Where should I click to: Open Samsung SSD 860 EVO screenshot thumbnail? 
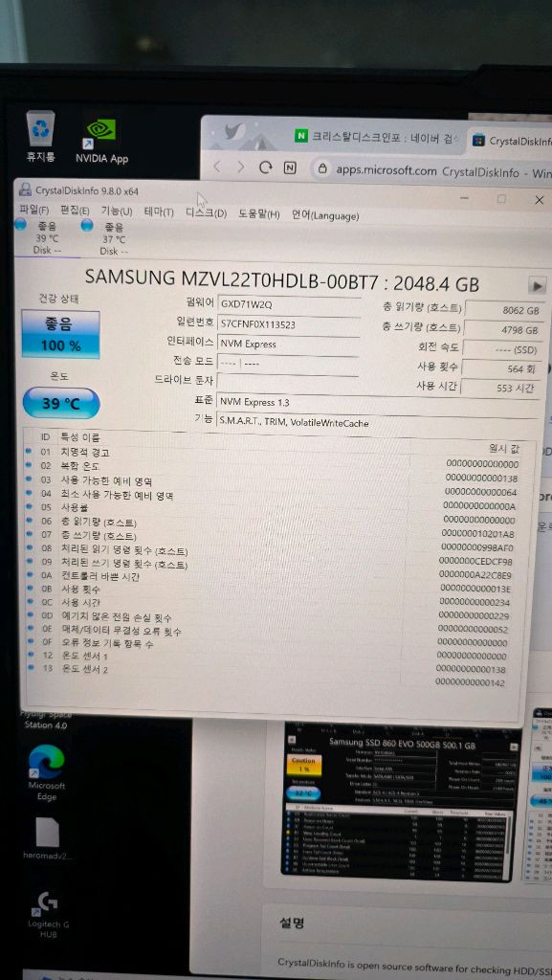[x=401, y=801]
